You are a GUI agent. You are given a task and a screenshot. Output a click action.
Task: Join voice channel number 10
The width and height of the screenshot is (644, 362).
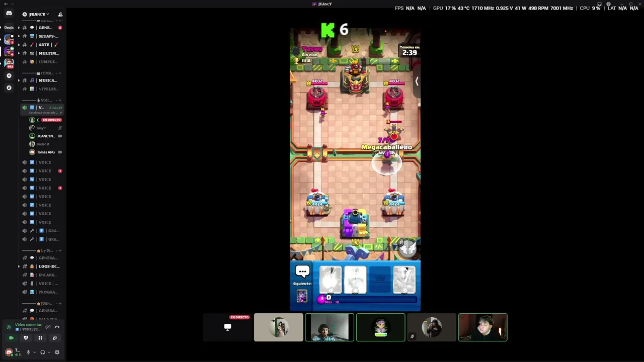42,222
